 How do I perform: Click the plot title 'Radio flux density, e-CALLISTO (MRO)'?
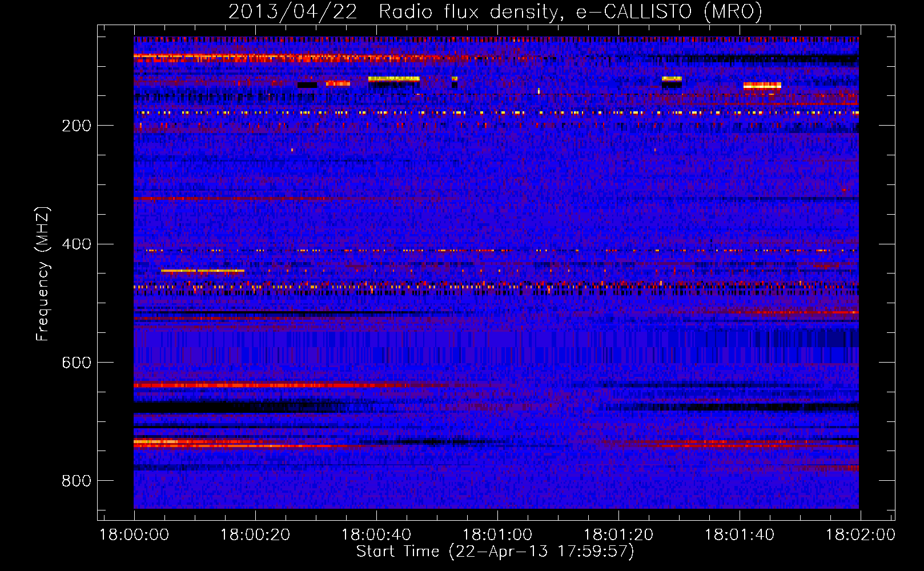coord(571,11)
